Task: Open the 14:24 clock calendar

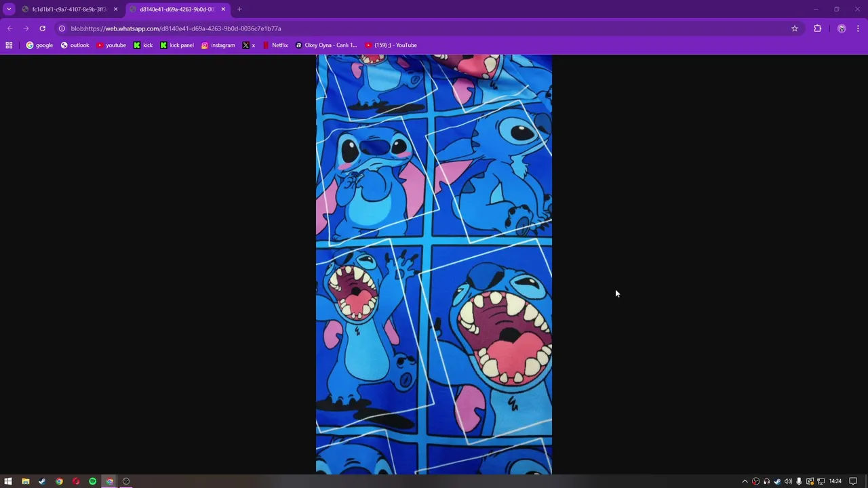Action: (x=835, y=481)
